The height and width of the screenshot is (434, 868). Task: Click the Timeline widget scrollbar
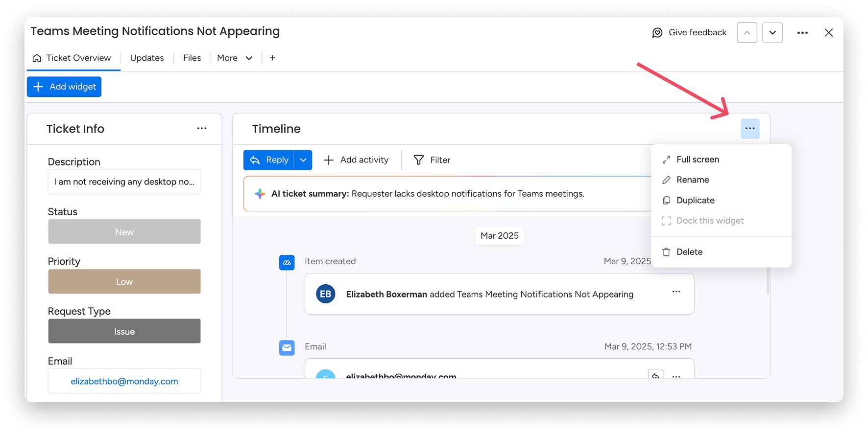coord(768,280)
